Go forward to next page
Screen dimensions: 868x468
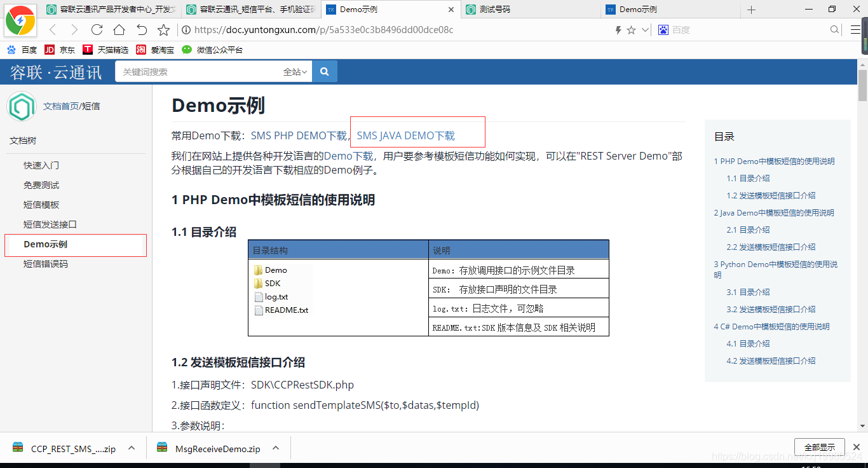[74, 30]
